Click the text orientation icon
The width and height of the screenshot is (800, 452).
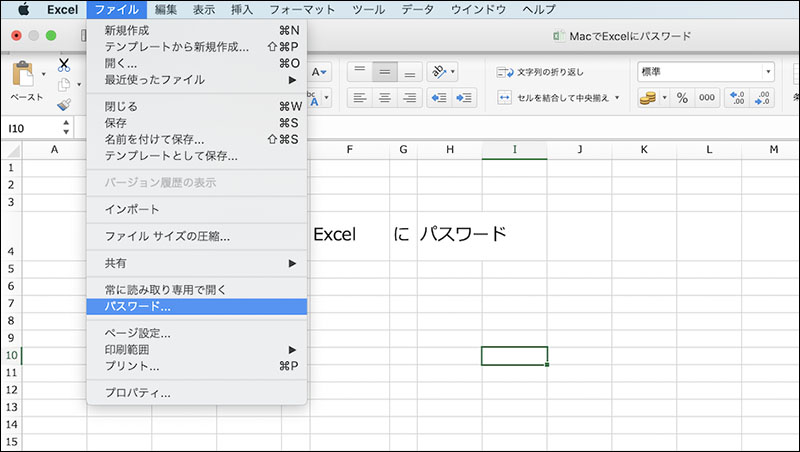point(438,71)
